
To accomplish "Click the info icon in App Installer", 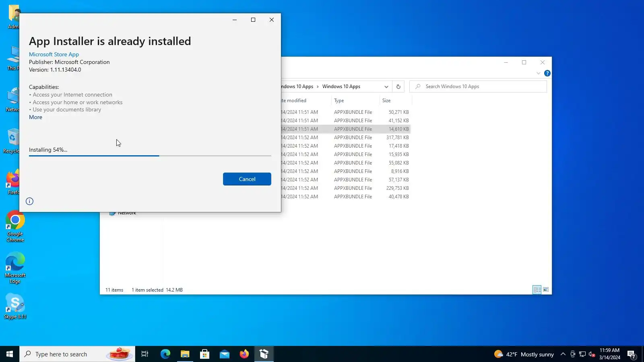I will 29,201.
